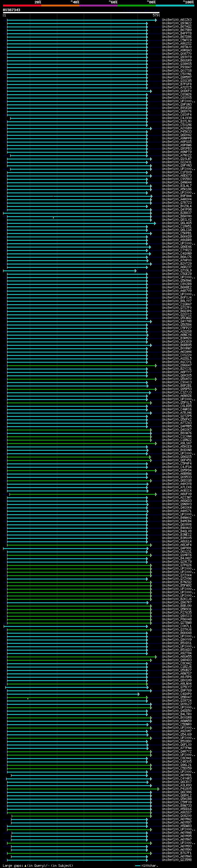Select UniRef100_P45633 label
The width and height of the screenshot is (197, 868).
[x=177, y=132]
